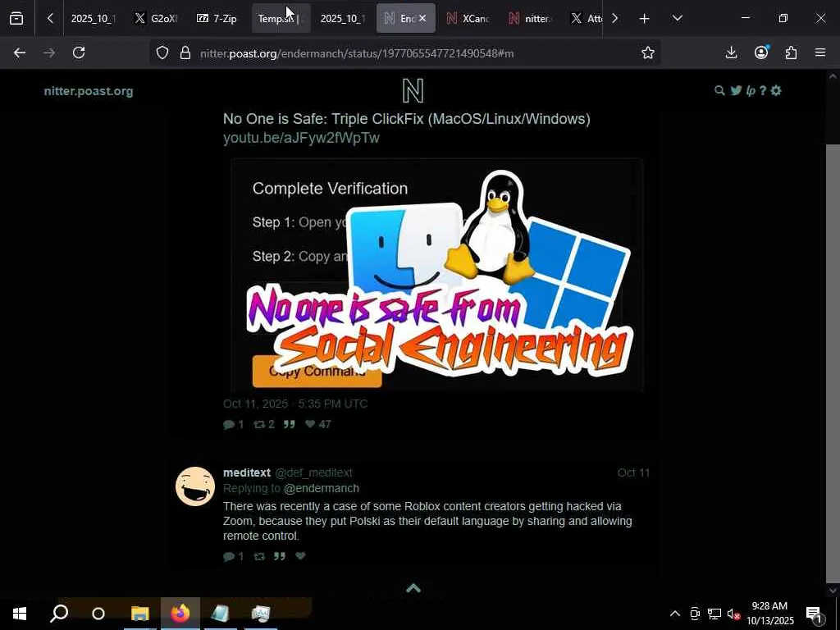
Task: Open the @def_meditext handle link
Action: tap(313, 472)
